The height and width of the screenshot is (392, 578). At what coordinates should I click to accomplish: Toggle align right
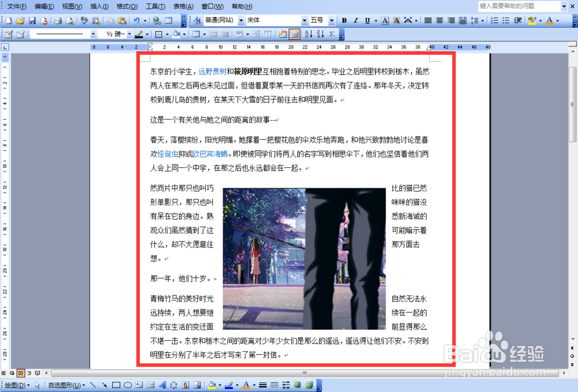coord(451,21)
